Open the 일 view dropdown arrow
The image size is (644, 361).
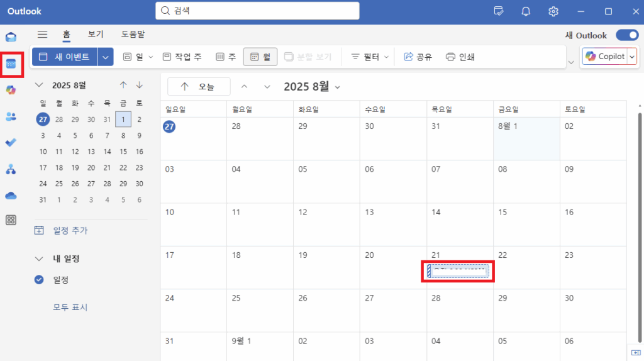click(x=151, y=57)
